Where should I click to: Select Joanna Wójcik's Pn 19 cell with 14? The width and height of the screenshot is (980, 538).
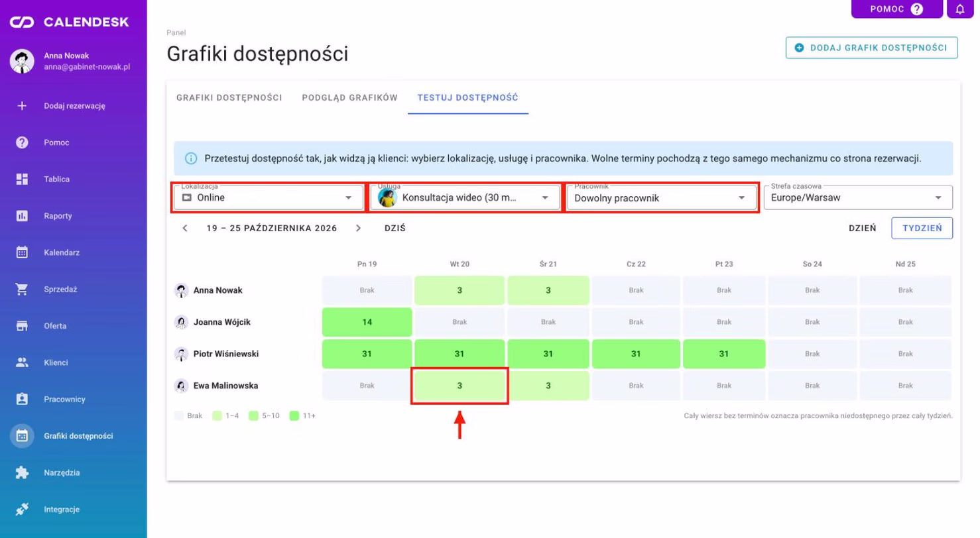point(367,321)
